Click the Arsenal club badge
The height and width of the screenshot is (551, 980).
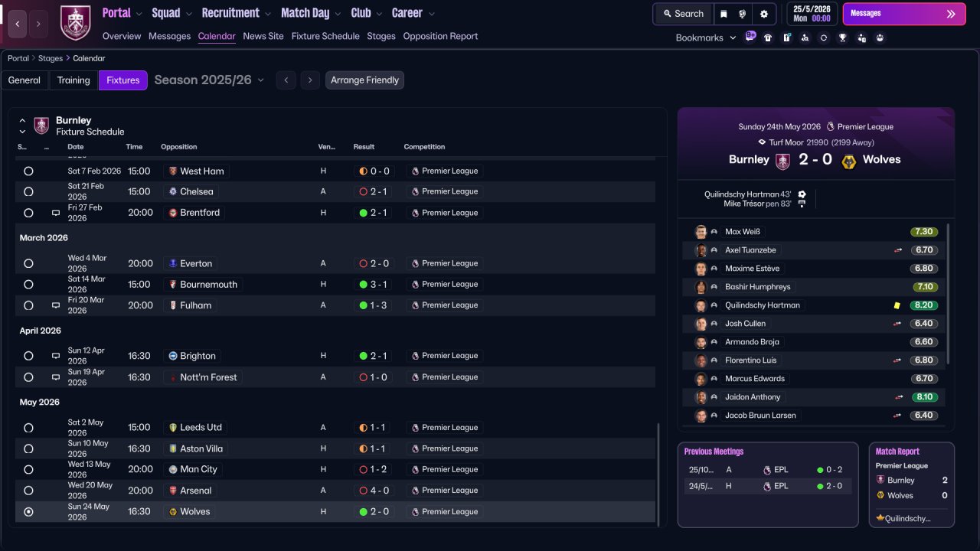[173, 491]
